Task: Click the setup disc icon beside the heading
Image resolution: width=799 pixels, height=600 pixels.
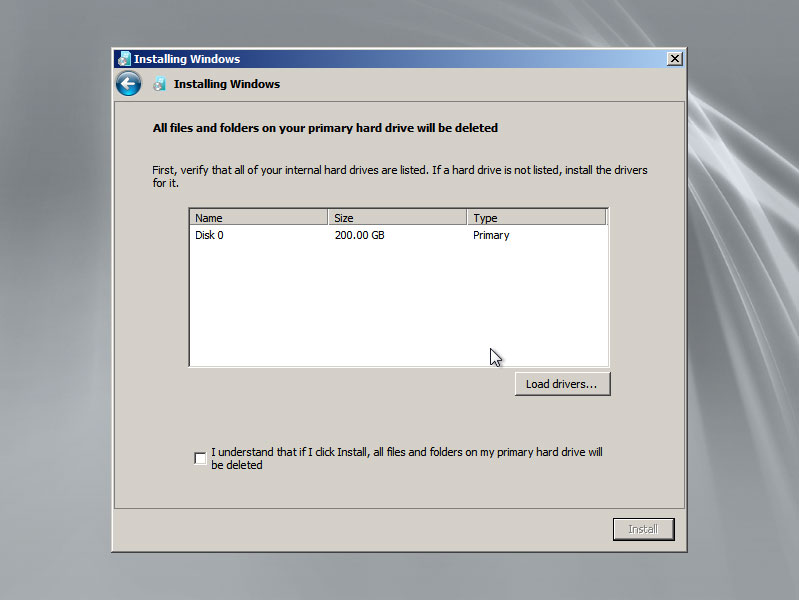Action: pyautogui.click(x=159, y=84)
